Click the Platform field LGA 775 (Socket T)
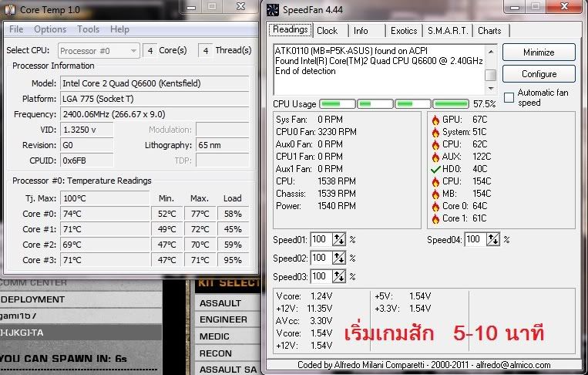Screen dimensions: 588x375 click(x=154, y=99)
